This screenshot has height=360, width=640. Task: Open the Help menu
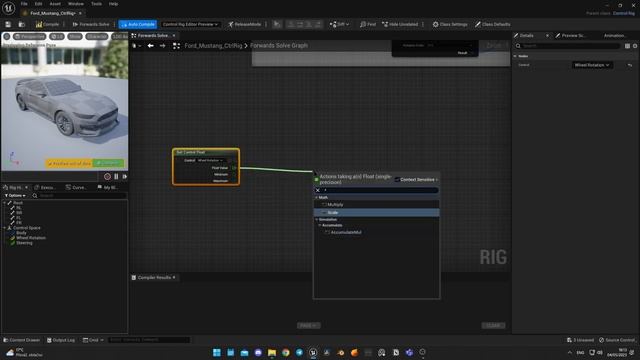pos(113,4)
